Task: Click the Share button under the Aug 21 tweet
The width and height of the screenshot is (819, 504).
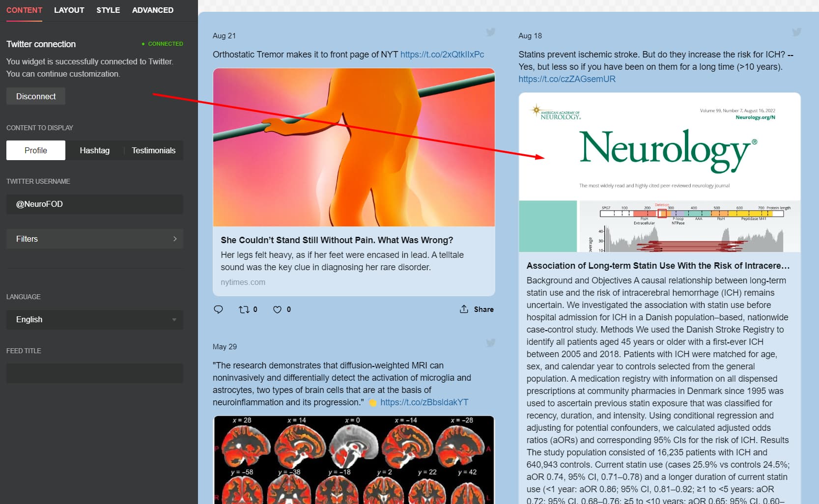Action: tap(477, 309)
